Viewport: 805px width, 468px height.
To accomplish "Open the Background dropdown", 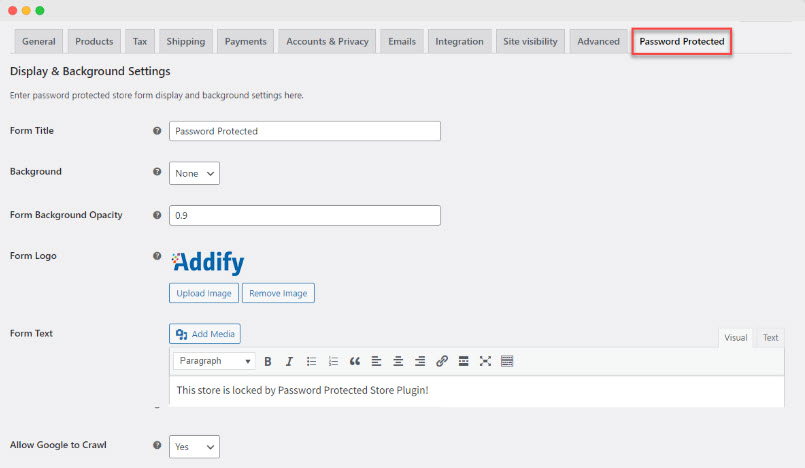I will (x=194, y=173).
